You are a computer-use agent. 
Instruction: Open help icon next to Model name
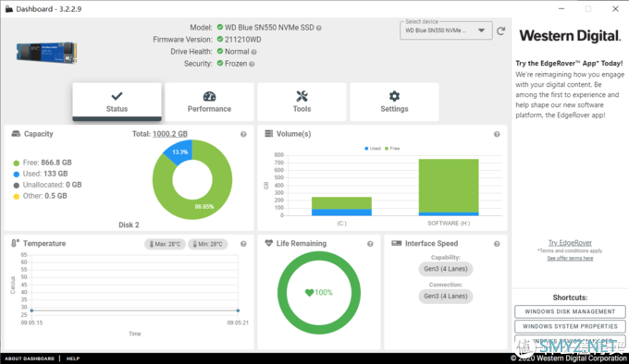(x=318, y=28)
